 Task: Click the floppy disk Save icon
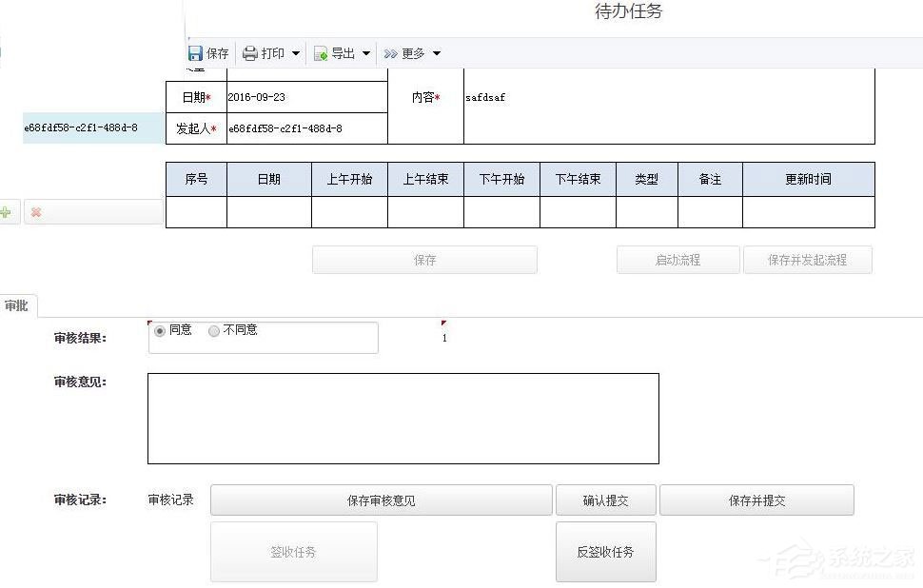click(195, 53)
